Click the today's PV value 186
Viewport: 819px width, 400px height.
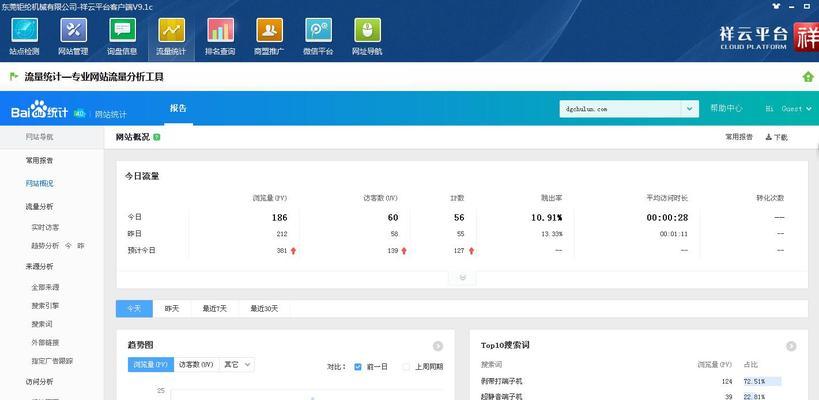[x=279, y=218]
